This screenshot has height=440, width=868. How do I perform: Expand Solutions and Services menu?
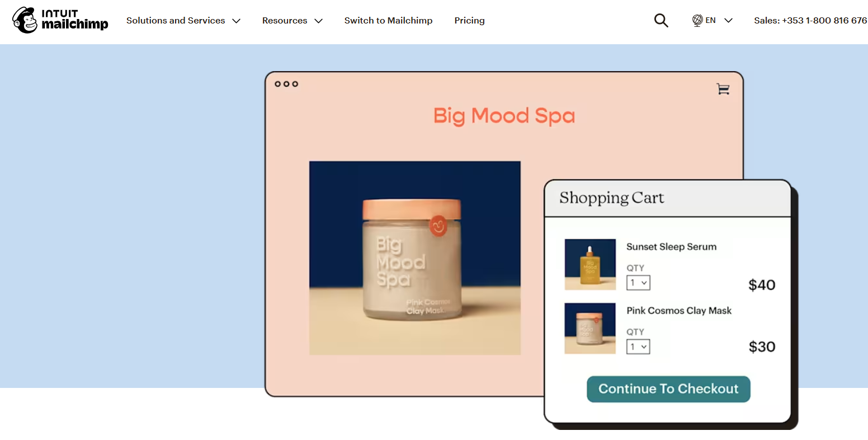[x=183, y=21]
